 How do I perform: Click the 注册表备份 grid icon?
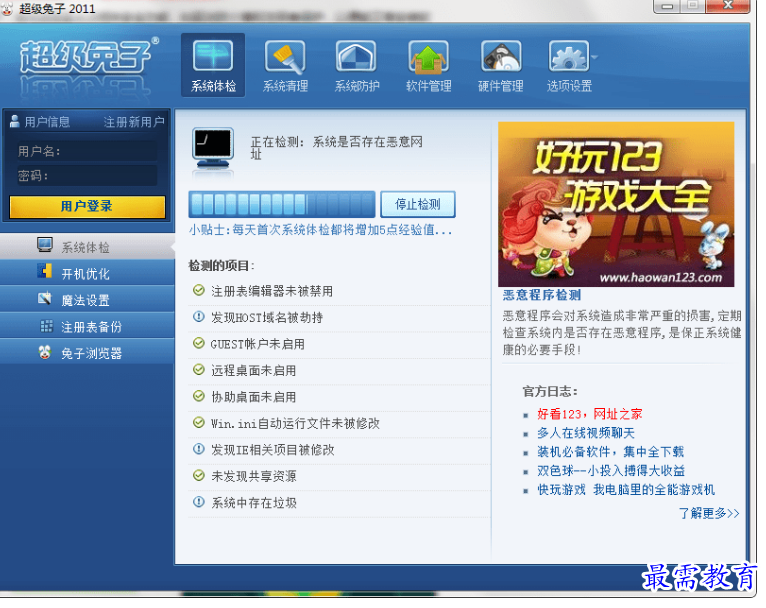[46, 326]
